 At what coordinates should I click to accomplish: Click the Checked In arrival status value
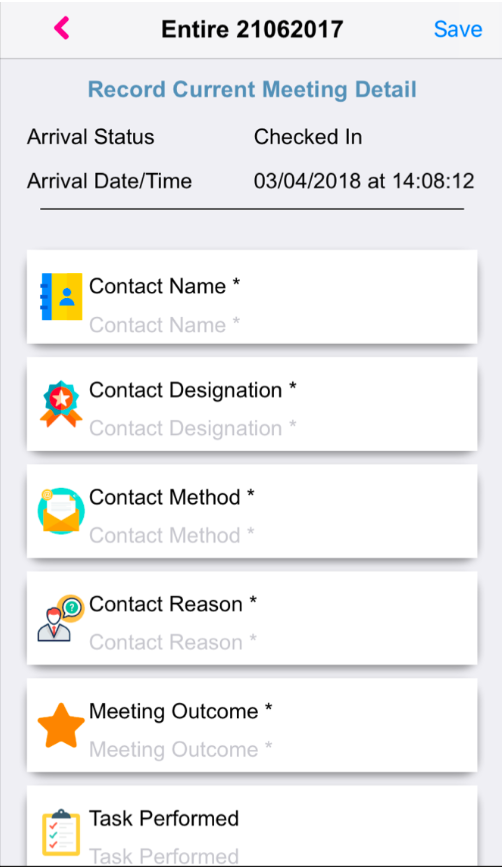point(308,137)
